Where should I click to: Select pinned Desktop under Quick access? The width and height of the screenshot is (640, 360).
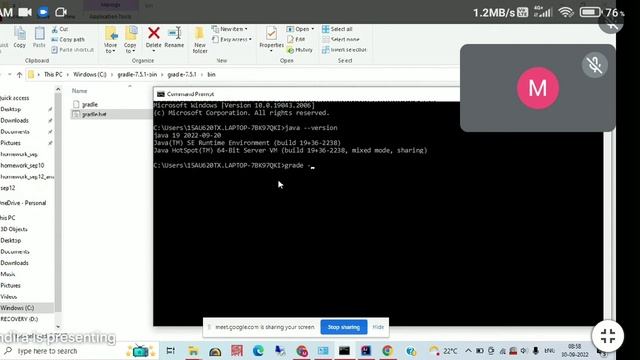click(x=11, y=109)
